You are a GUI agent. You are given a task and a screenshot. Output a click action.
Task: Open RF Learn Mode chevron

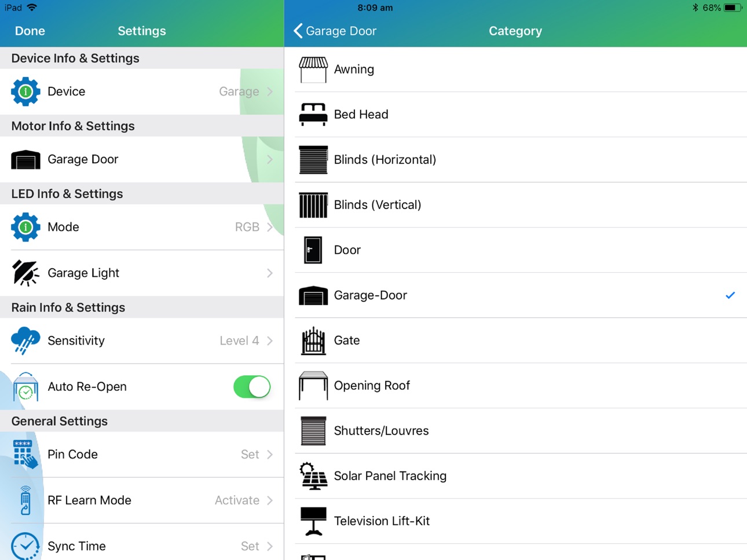click(x=270, y=500)
